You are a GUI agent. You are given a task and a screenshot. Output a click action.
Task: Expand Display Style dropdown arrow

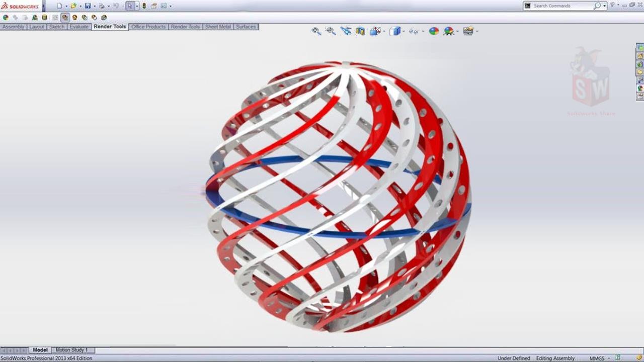click(404, 31)
